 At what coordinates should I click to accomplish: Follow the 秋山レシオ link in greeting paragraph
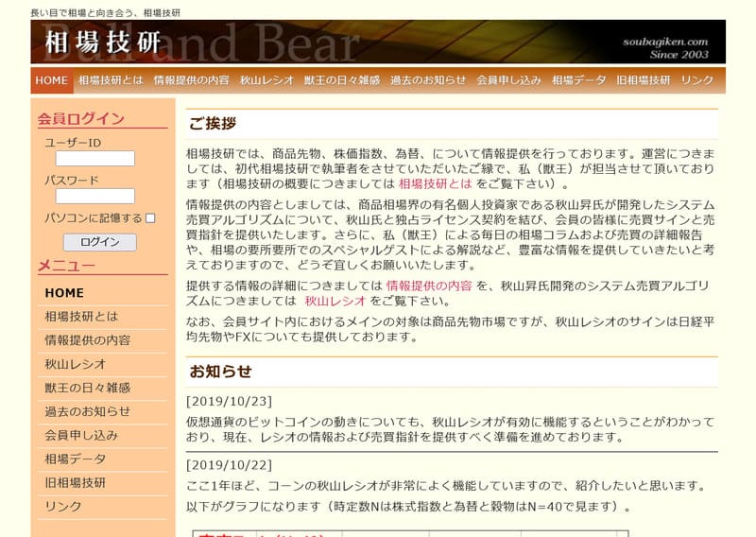point(335,301)
